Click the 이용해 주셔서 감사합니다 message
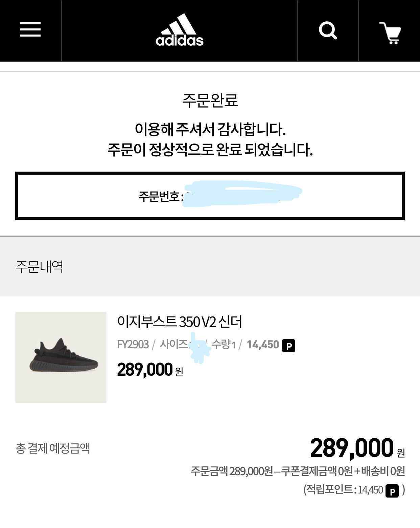The height and width of the screenshot is (528, 420). coord(210,129)
